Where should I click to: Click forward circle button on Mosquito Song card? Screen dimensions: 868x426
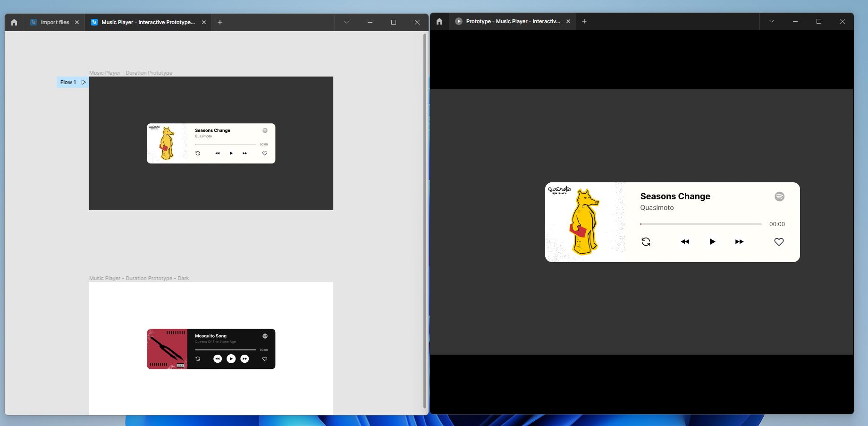pos(244,359)
